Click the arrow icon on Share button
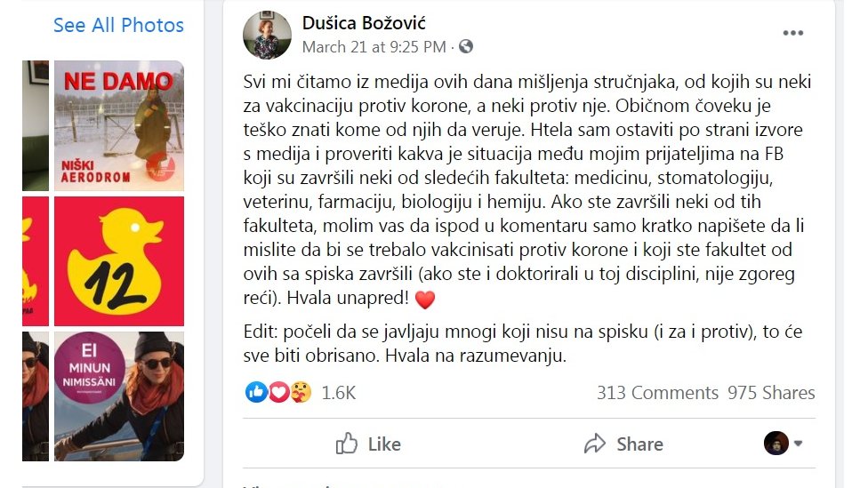868x488 pixels. pyautogui.click(x=594, y=444)
